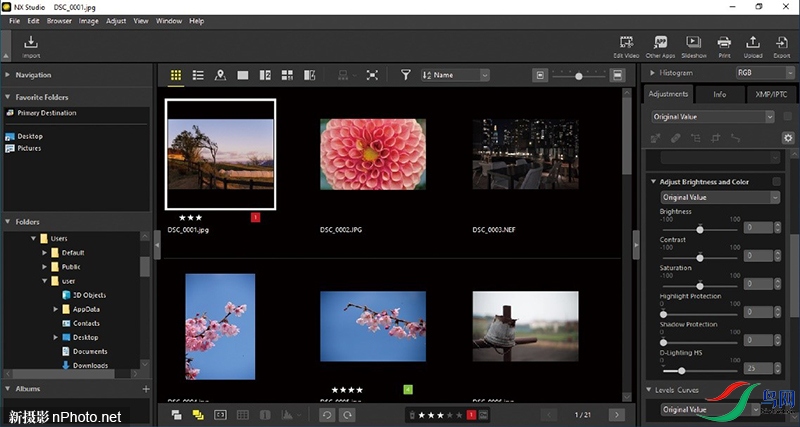
Task: Open the Adjust menu
Action: point(116,20)
